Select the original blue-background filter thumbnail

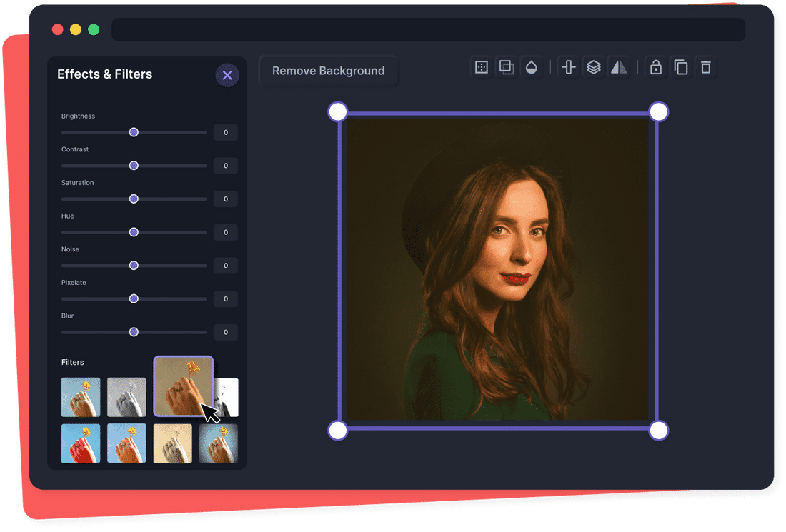point(81,397)
